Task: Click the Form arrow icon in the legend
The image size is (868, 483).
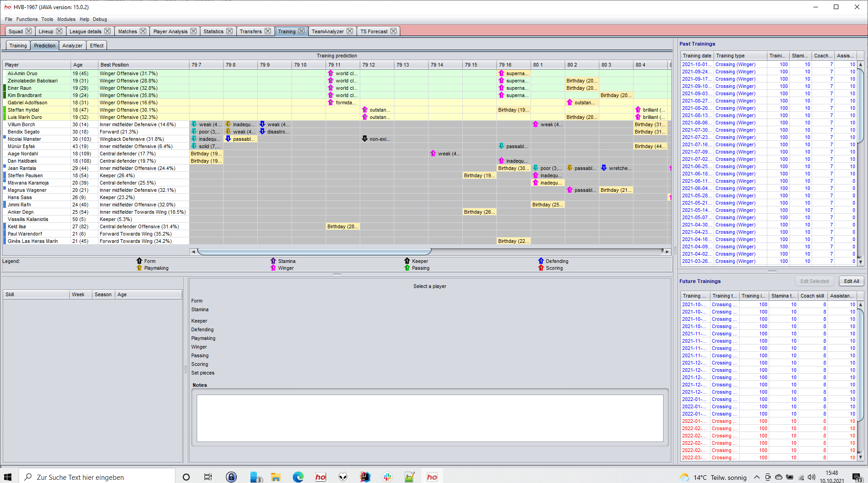Action: pyautogui.click(x=139, y=261)
